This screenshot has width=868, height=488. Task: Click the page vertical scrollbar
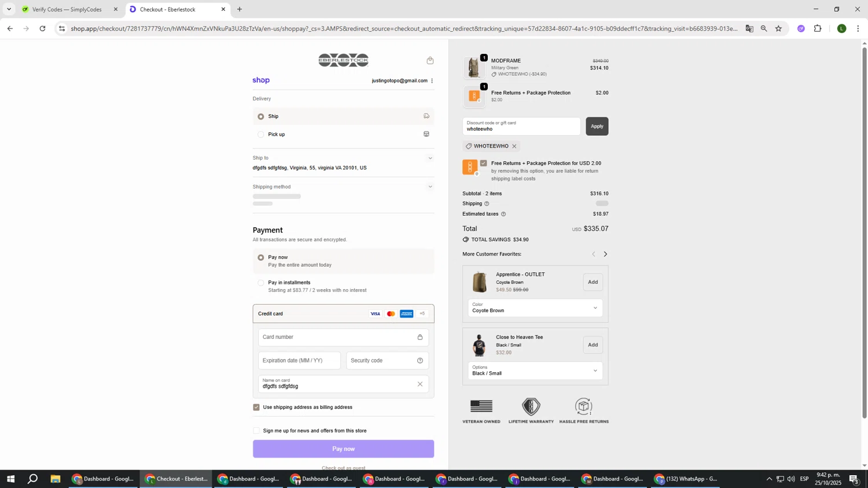865,233
